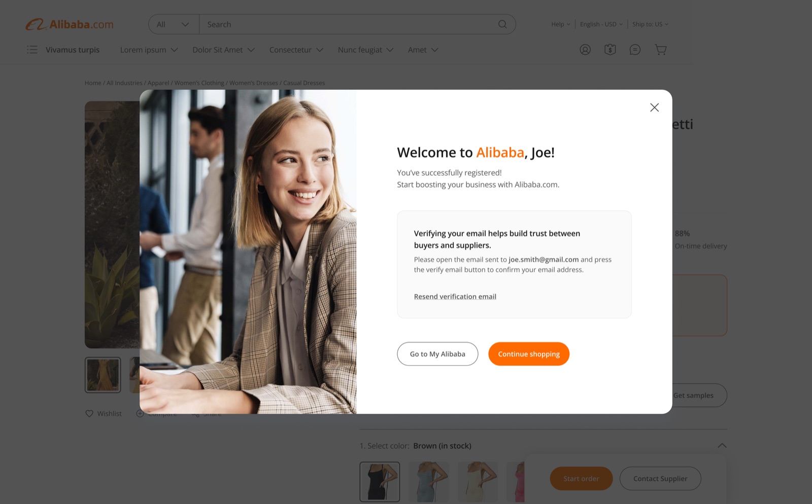Click the search magnifier icon
This screenshot has height=504, width=812.
click(502, 24)
